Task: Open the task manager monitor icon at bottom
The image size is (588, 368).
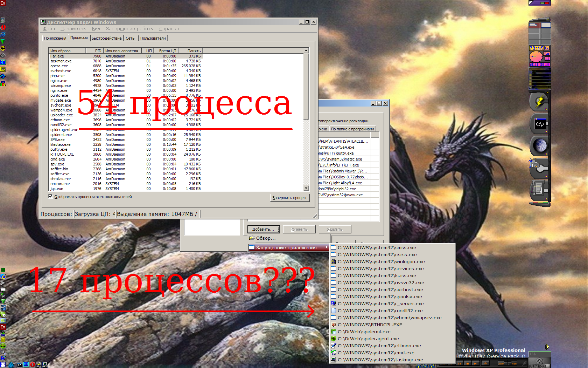Action: tap(45, 365)
